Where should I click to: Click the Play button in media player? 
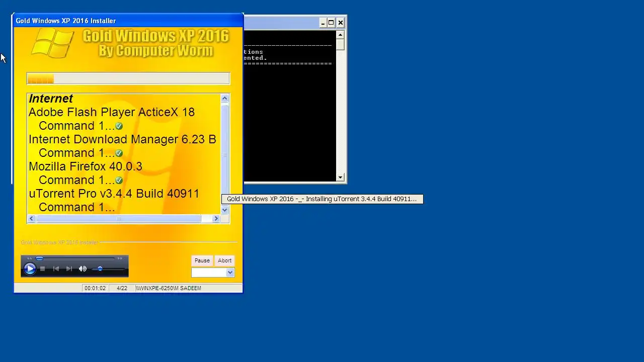[x=30, y=269]
